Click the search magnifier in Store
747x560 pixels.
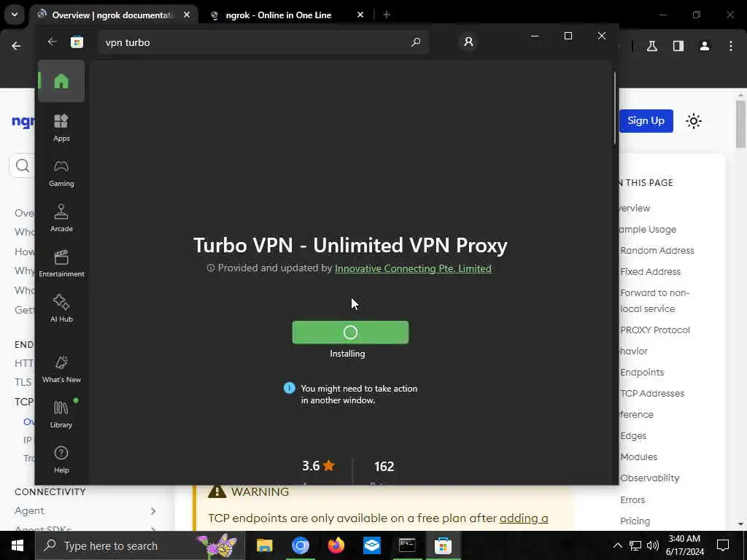(415, 42)
